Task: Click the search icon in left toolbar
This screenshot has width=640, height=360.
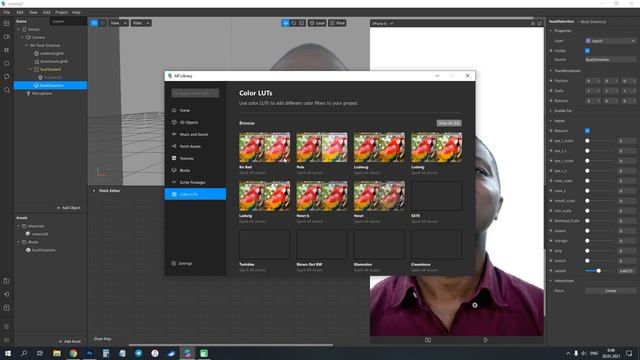Action: (x=7, y=90)
